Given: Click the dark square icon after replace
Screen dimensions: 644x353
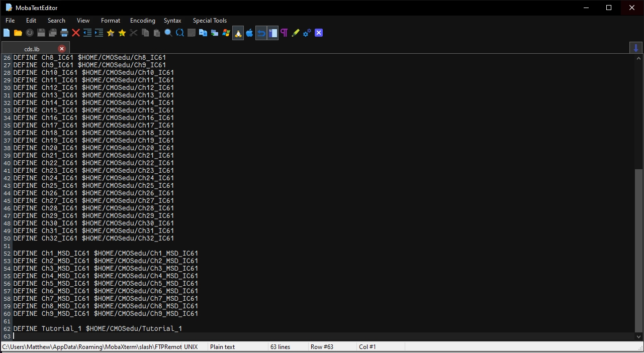Looking at the screenshot, I should 192,33.
